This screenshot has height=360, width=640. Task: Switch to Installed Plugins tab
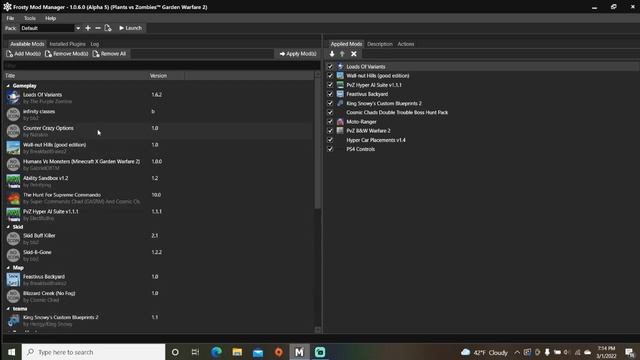pyautogui.click(x=67, y=44)
